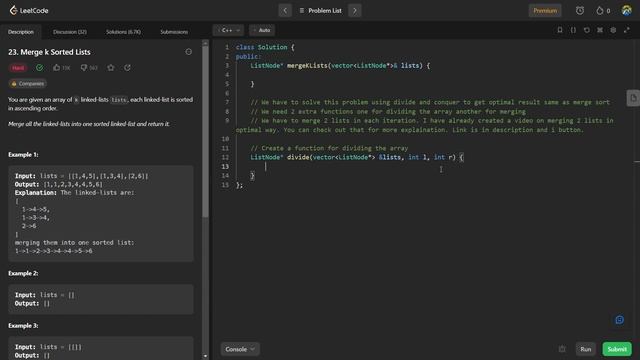Click the bookmark icon in editor toolbar
This screenshot has width=640, height=360.
pos(560,30)
